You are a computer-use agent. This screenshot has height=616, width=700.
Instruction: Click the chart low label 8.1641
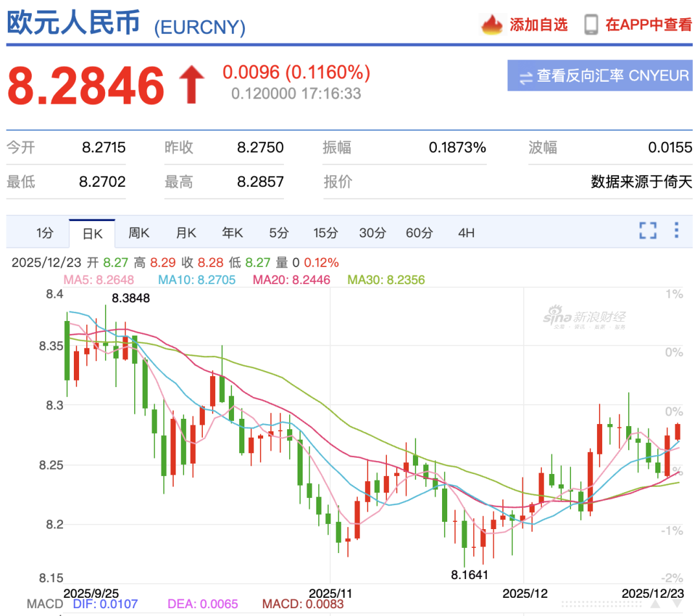tap(470, 575)
